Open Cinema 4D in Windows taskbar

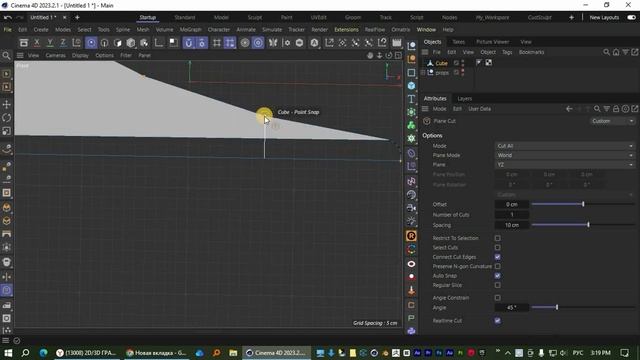[276, 353]
